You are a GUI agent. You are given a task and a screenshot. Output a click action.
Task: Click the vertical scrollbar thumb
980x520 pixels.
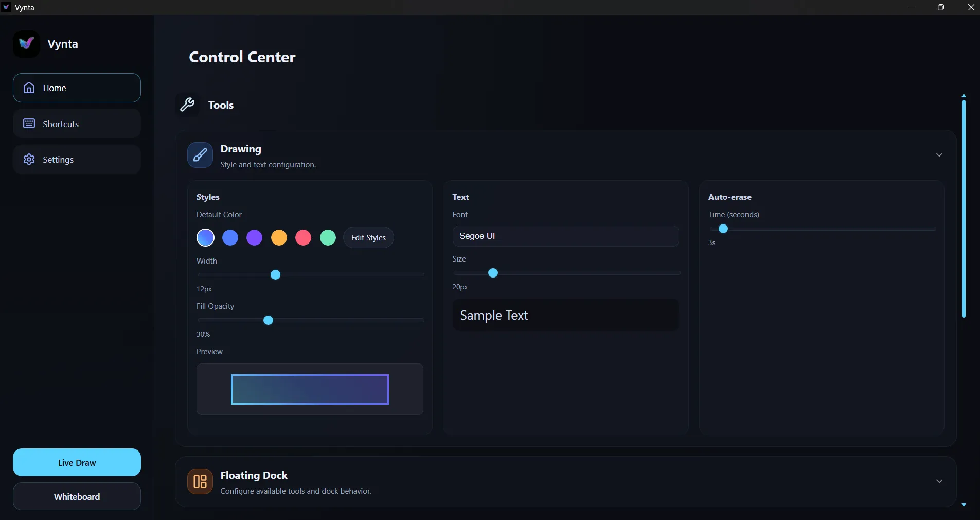click(964, 209)
